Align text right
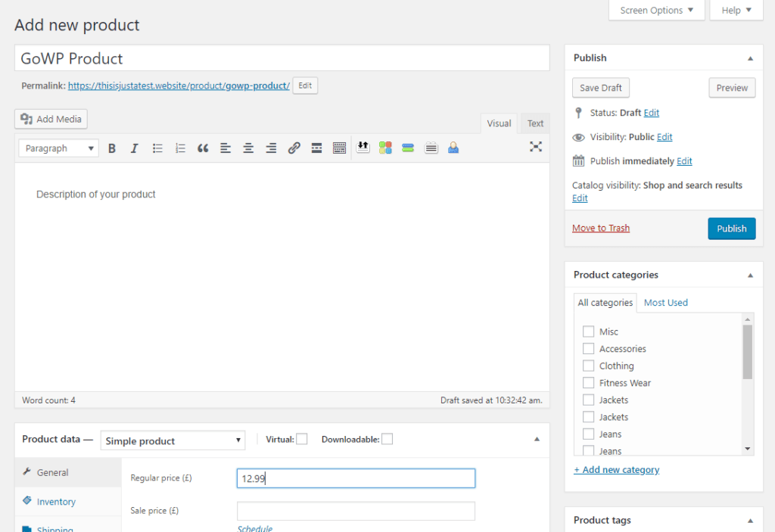The width and height of the screenshot is (775, 532). point(271,148)
